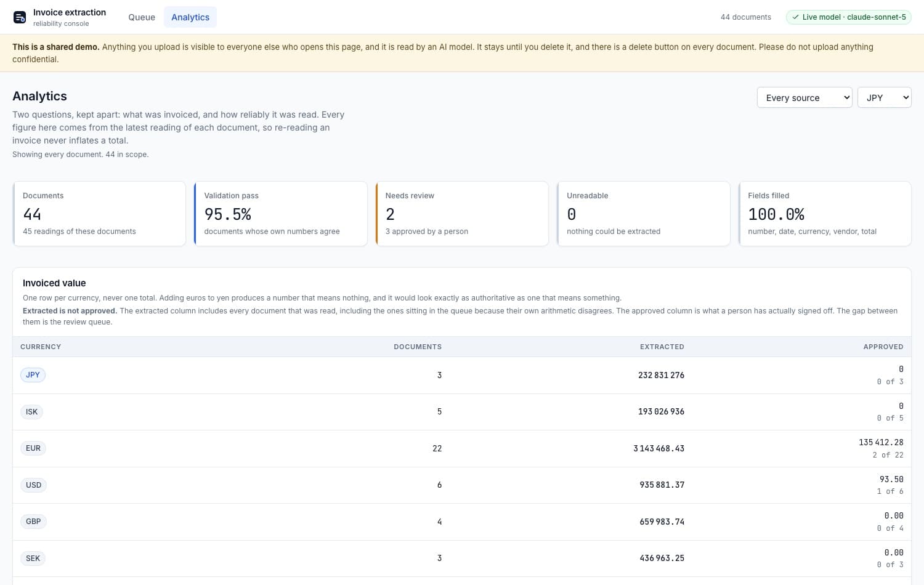Click the '0 of 4' approved count

click(x=890, y=528)
